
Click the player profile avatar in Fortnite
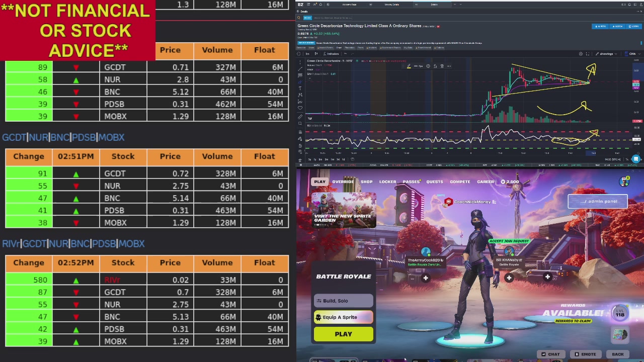click(625, 182)
